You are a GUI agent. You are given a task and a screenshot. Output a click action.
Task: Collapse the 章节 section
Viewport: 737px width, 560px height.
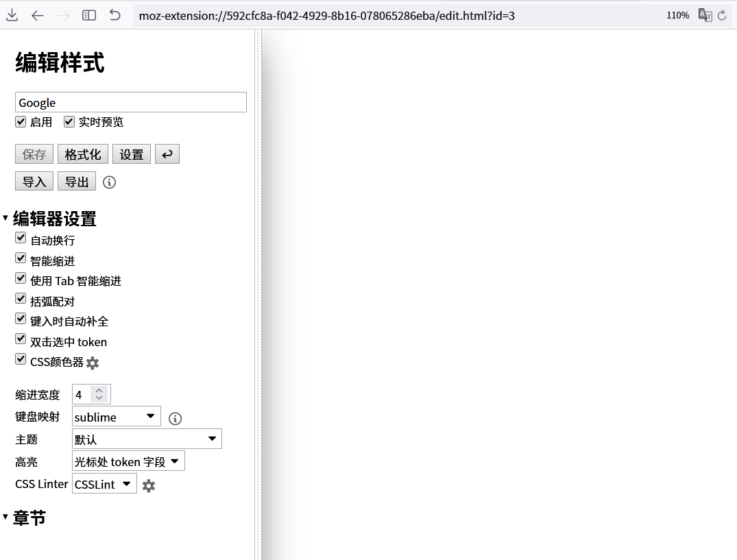(25, 518)
